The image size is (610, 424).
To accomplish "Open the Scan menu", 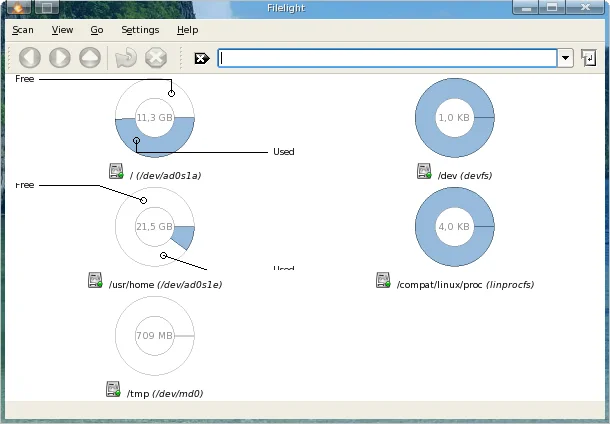I will coord(23,30).
